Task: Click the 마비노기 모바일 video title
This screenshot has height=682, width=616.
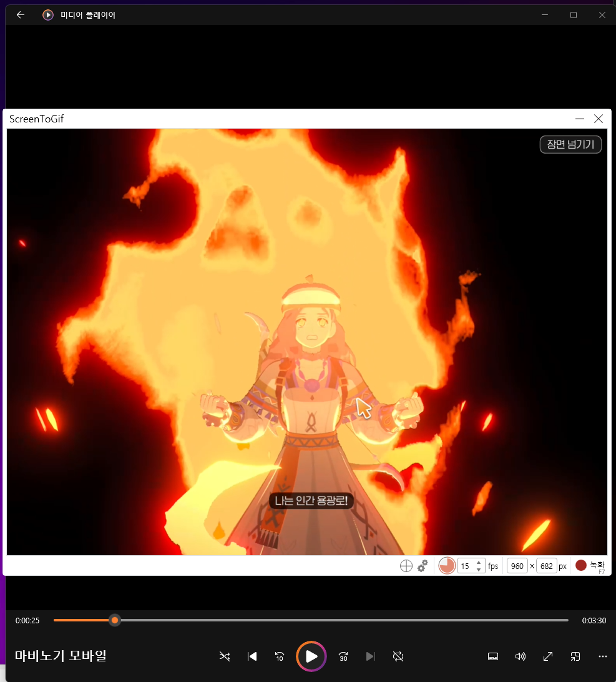Action: [61, 656]
